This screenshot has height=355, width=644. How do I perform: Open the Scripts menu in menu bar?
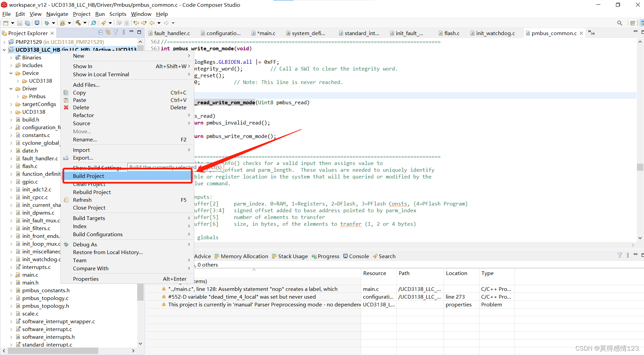pos(118,14)
